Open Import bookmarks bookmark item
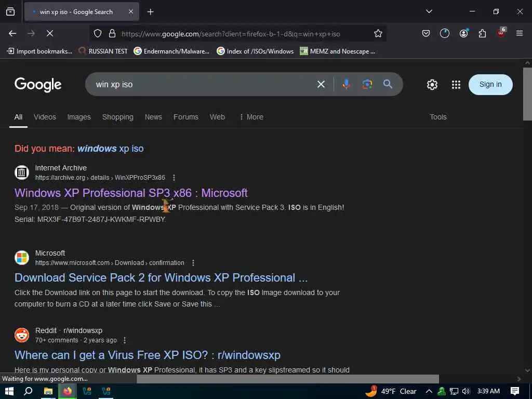 (39, 51)
